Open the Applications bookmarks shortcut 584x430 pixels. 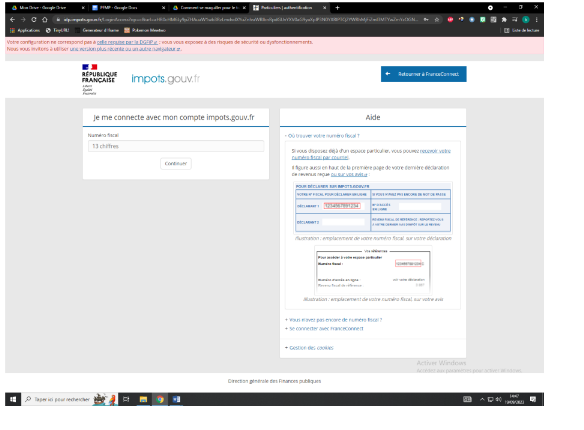(x=25, y=31)
